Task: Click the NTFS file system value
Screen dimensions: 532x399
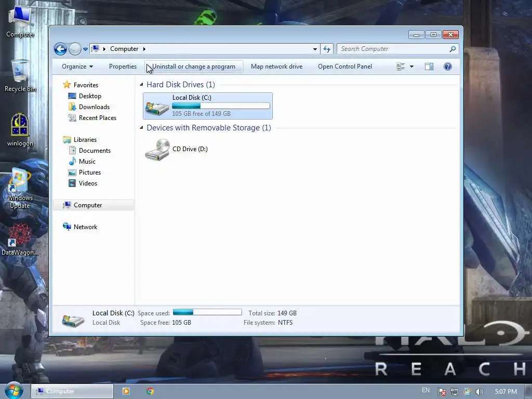Action: [x=285, y=323]
